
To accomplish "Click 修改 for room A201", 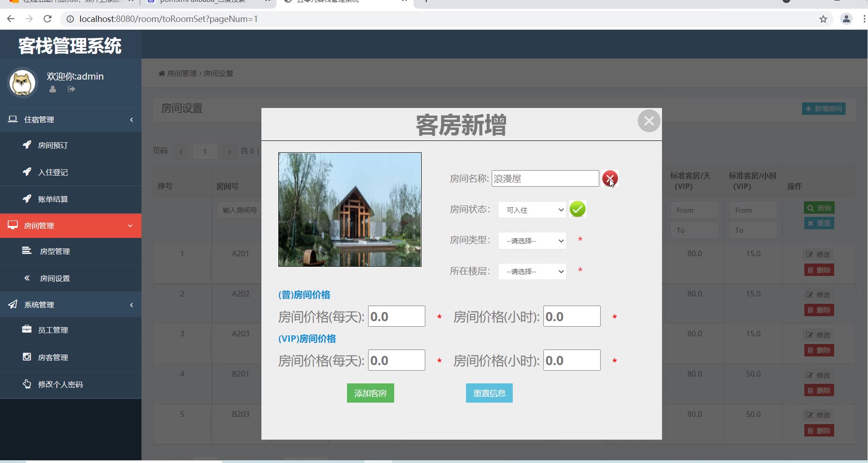I will 819,254.
